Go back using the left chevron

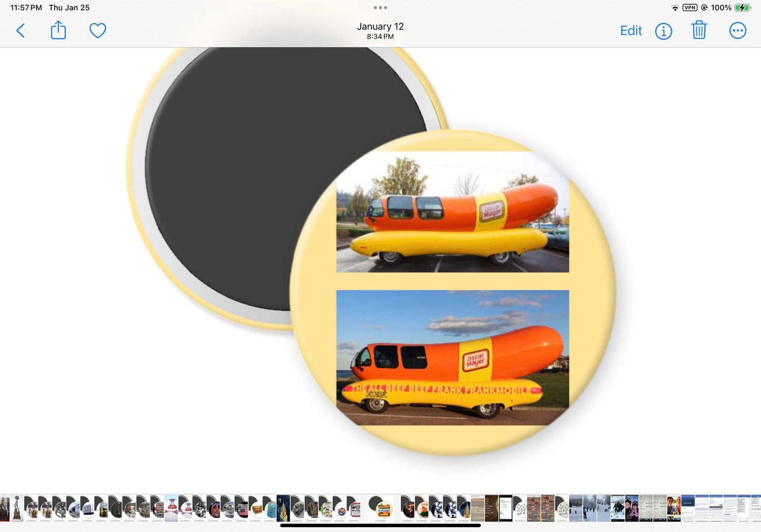click(21, 31)
